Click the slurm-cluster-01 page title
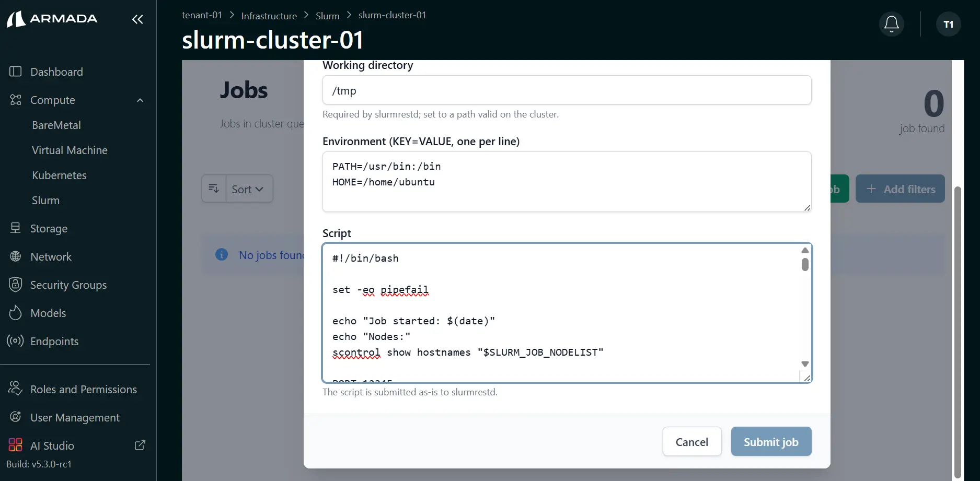The image size is (980, 481). point(272,40)
